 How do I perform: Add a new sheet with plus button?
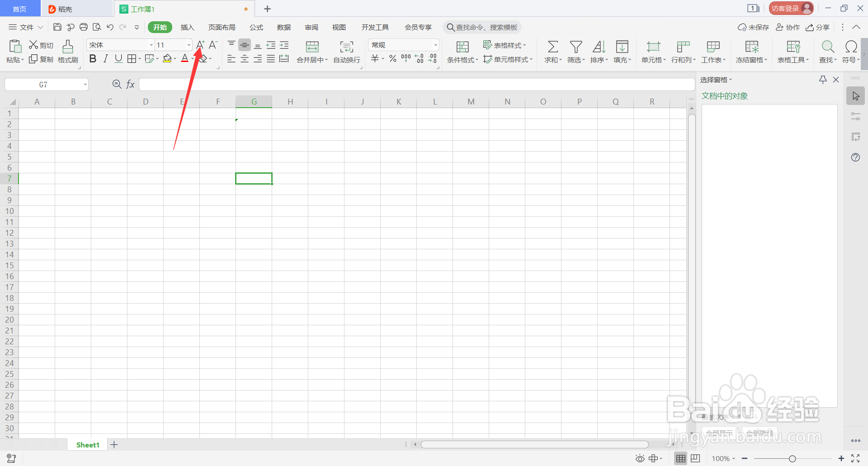coord(114,445)
